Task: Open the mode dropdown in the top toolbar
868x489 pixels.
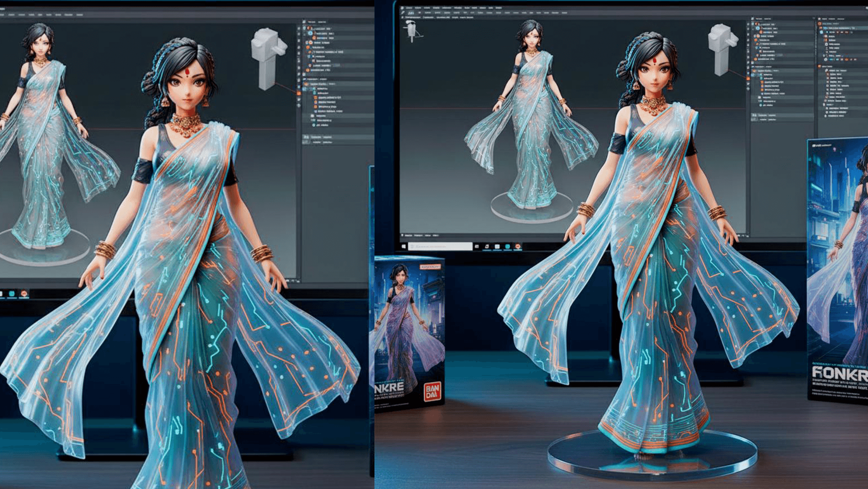Action: click(x=412, y=13)
